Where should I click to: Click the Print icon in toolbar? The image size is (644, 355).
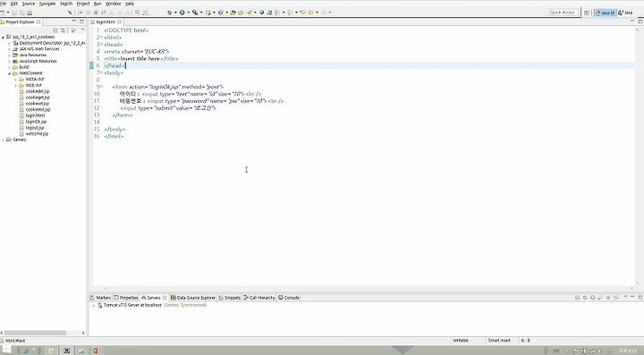point(30,13)
